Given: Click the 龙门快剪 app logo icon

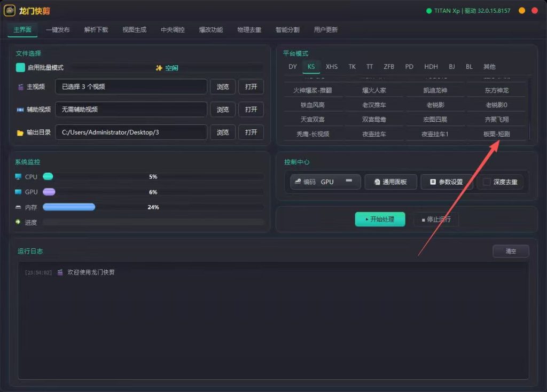Looking at the screenshot, I should 10,11.
